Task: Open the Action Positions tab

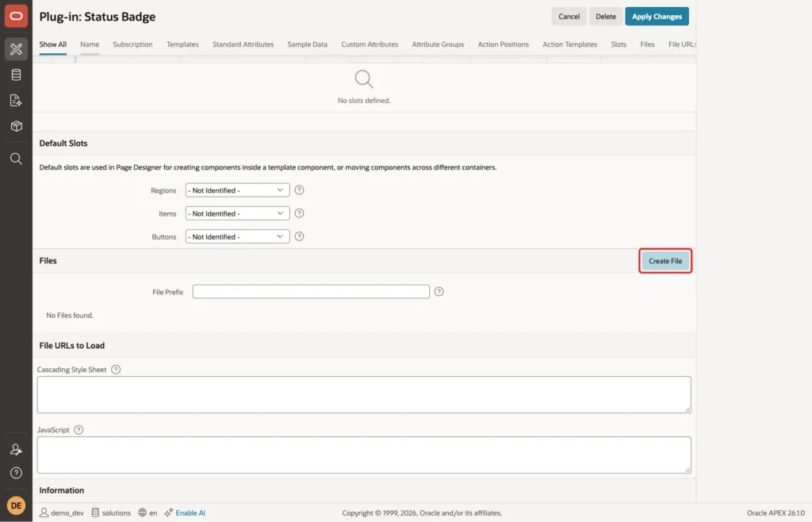Action: tap(503, 44)
